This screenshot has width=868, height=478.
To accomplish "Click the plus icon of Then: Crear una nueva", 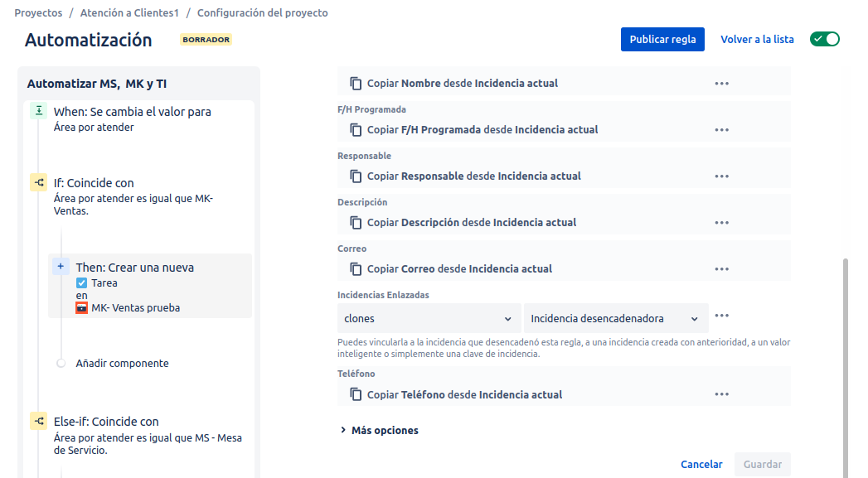I will [61, 267].
